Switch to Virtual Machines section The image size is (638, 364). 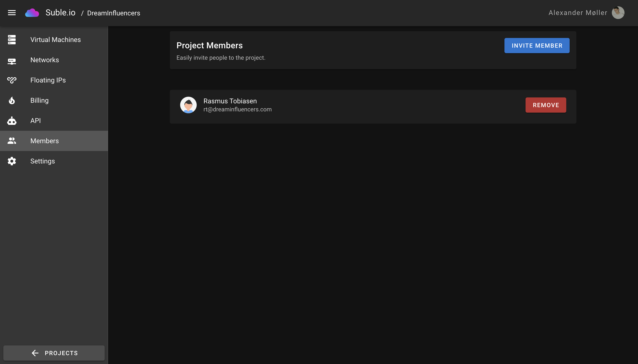(55, 39)
